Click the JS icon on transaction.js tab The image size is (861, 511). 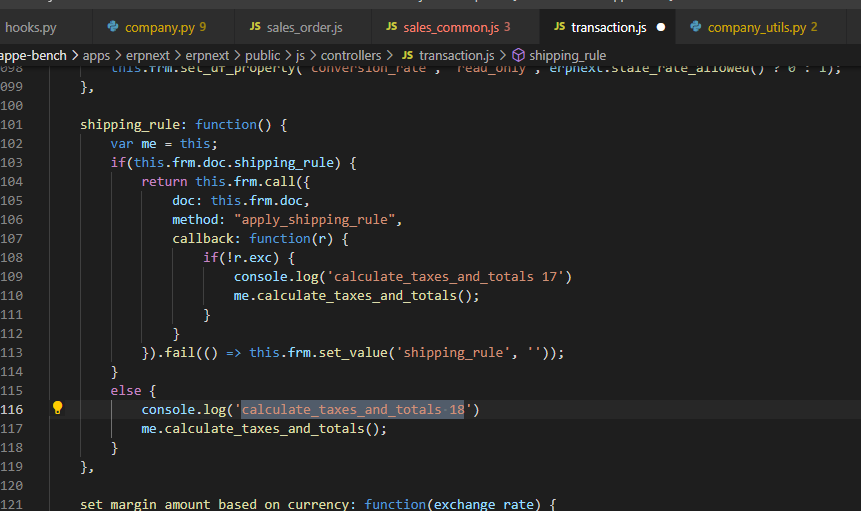coord(559,26)
